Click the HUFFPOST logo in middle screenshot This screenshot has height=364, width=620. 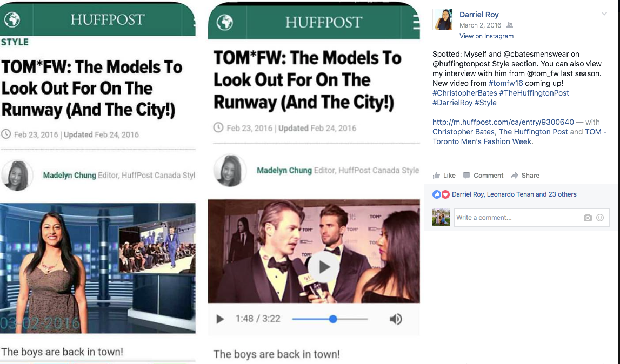coord(323,22)
